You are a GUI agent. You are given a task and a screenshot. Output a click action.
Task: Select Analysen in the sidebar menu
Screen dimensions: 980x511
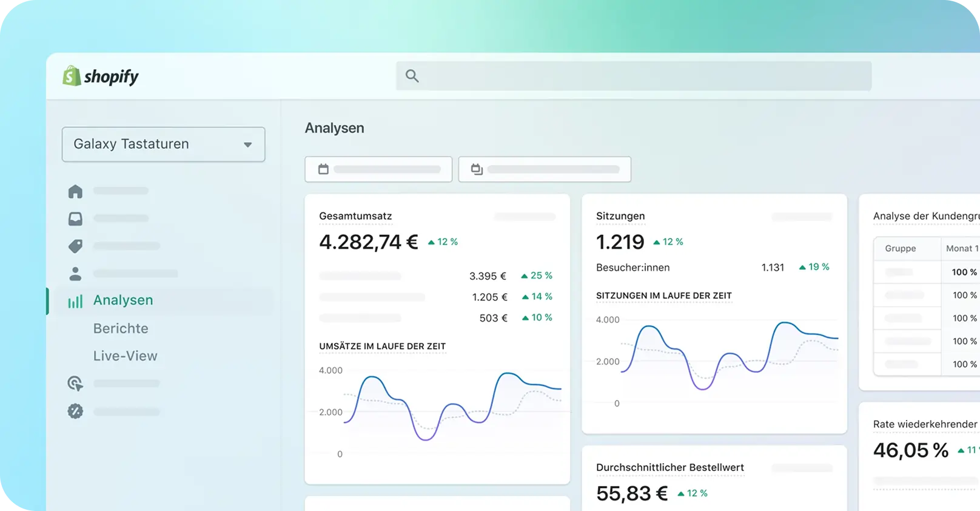[x=123, y=300]
